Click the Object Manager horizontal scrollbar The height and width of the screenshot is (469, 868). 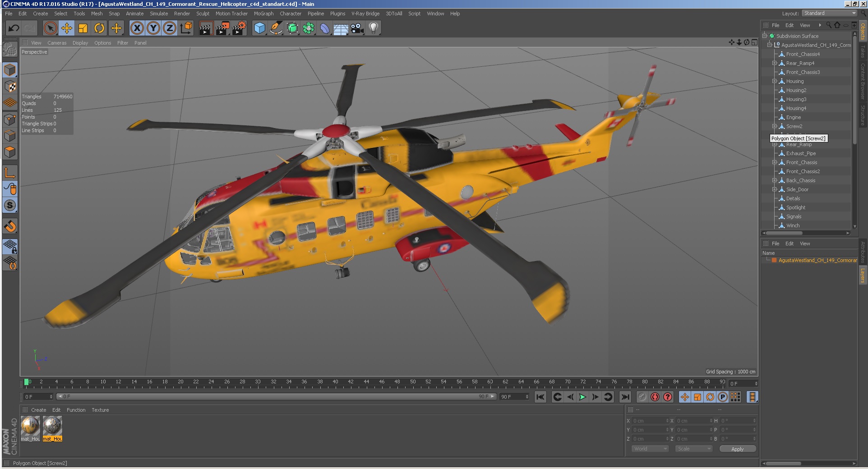[784, 233]
